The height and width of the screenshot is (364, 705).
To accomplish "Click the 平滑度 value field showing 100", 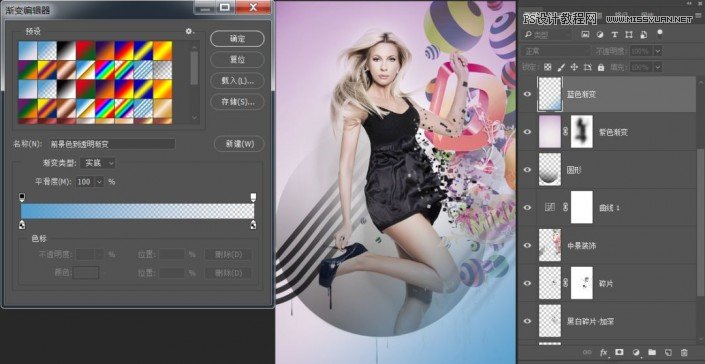I will (85, 182).
